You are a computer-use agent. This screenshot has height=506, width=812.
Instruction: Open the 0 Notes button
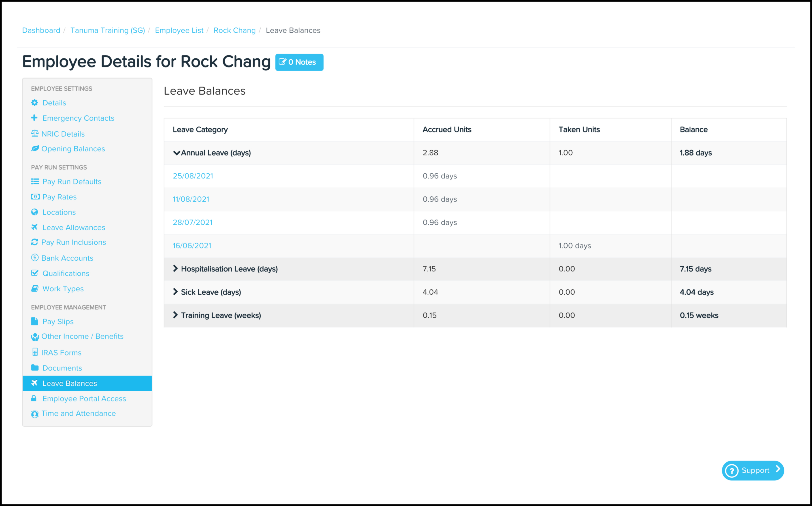click(x=299, y=62)
